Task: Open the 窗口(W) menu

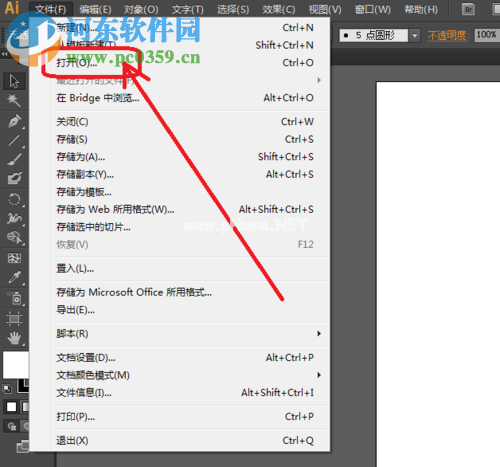Action: [373, 9]
